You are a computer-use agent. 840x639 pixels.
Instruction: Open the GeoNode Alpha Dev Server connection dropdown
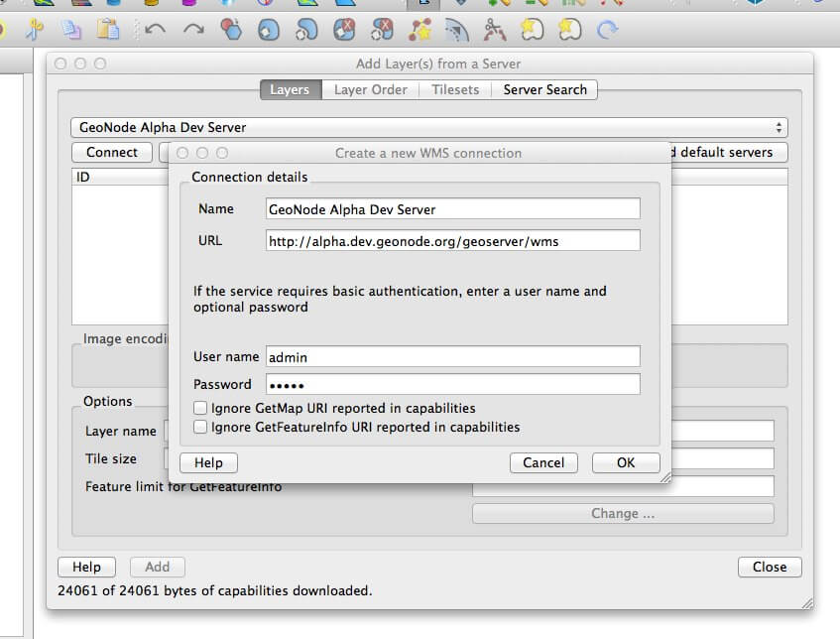(x=429, y=128)
